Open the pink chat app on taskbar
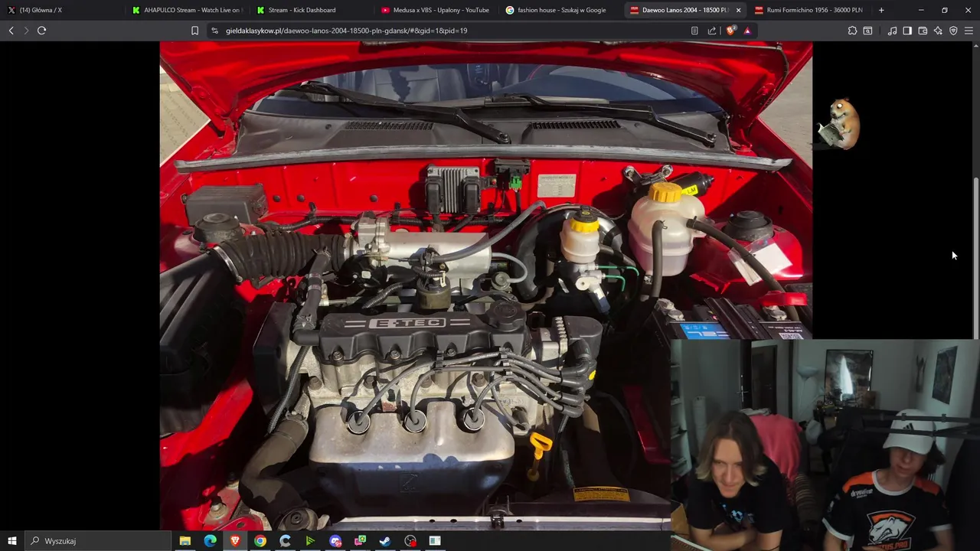Image resolution: width=980 pixels, height=551 pixels. [x=360, y=541]
